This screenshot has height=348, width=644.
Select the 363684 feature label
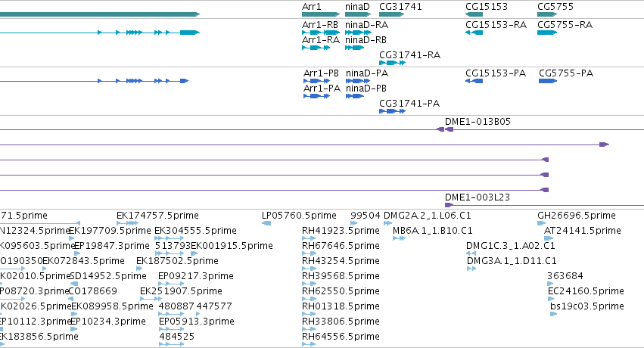pyautogui.click(x=565, y=276)
